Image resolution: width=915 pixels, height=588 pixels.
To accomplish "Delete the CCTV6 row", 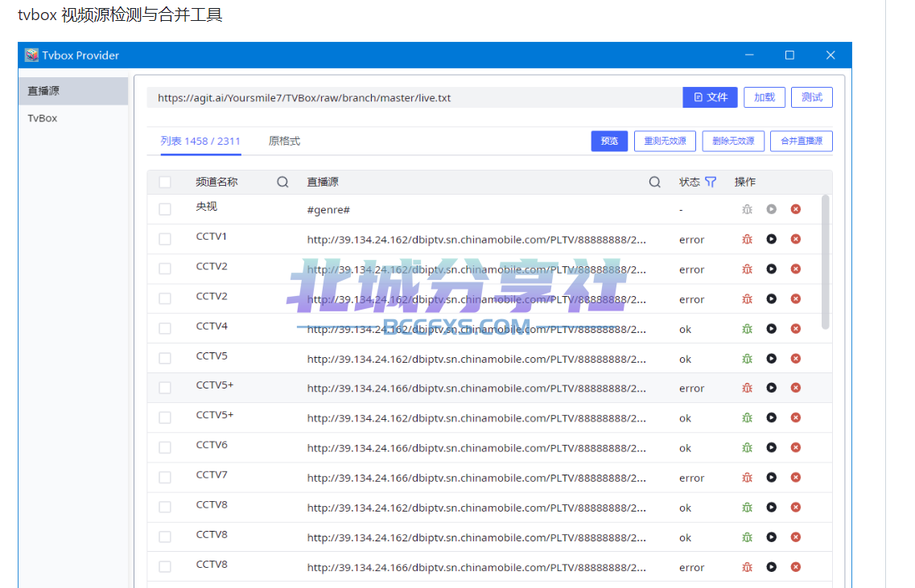I will tap(795, 448).
